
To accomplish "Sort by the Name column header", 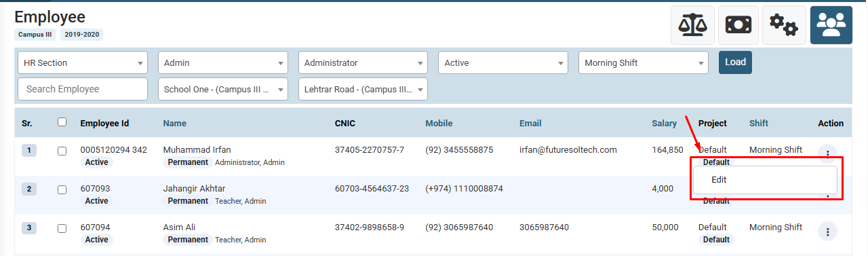I will coord(175,124).
